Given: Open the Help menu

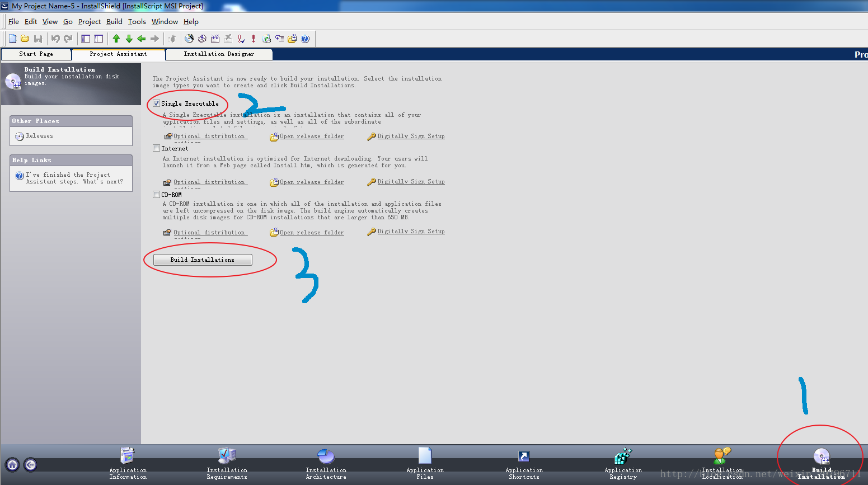Looking at the screenshot, I should [x=191, y=22].
